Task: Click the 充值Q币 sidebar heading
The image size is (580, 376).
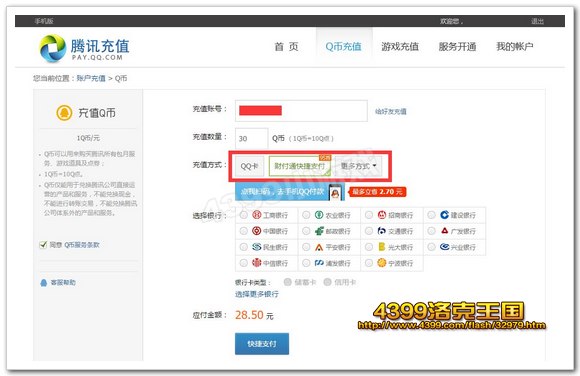Action: click(97, 113)
